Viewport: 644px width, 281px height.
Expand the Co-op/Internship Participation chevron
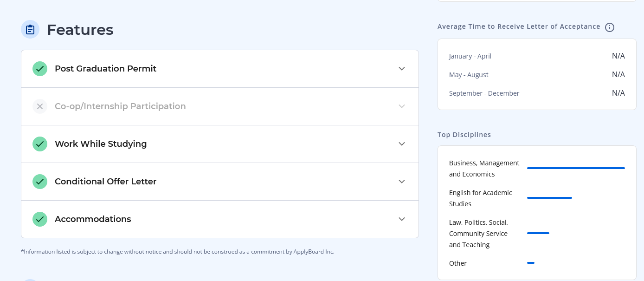(402, 106)
